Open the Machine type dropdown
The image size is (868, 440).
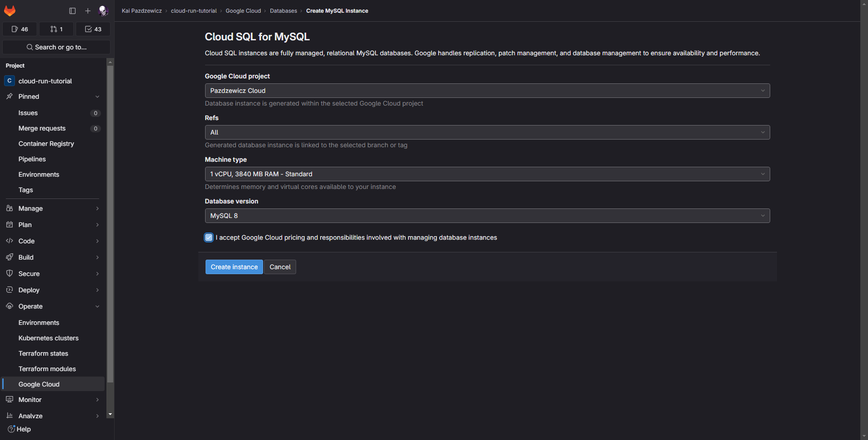click(487, 174)
